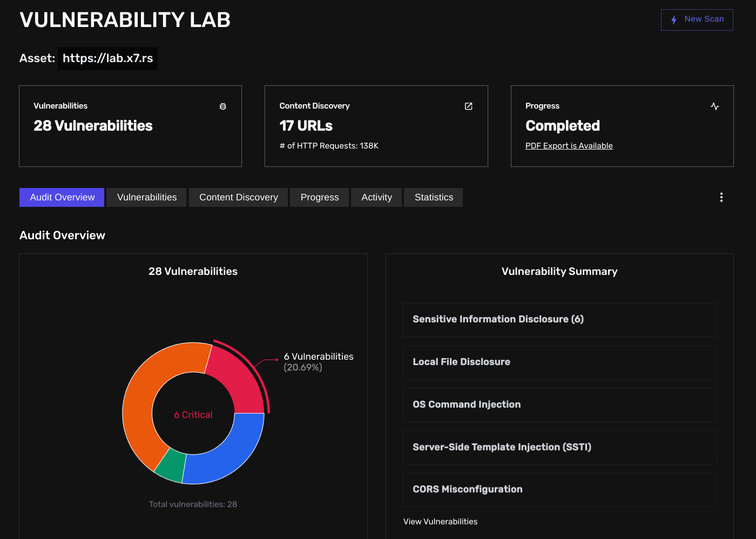This screenshot has width=756, height=539.
Task: Open Sensitive Information Disclosure (6) entry
Action: (559, 320)
